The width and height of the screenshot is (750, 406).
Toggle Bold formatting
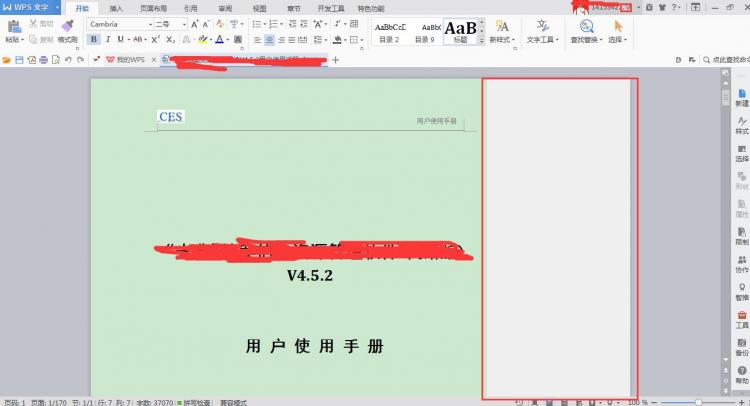tap(94, 39)
